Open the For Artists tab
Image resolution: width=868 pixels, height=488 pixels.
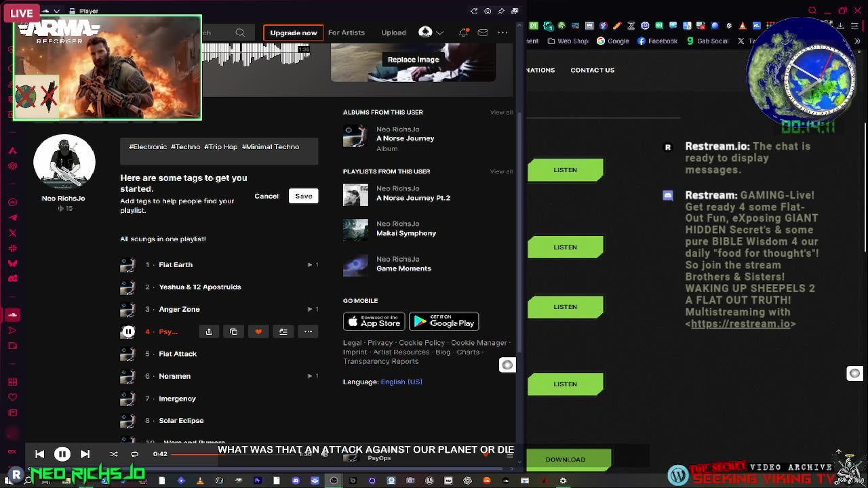point(347,33)
